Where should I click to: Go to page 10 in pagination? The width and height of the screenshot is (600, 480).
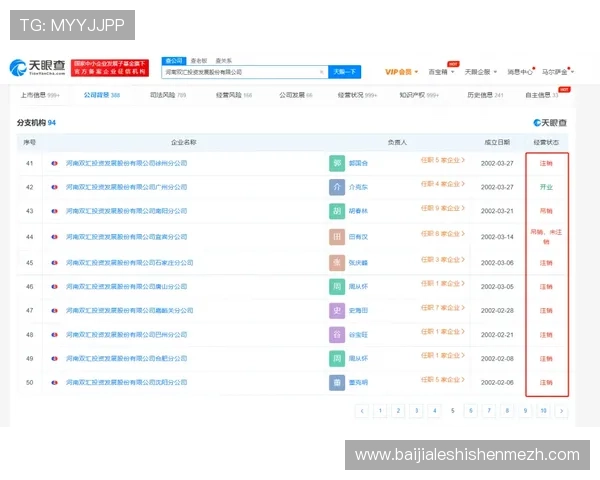click(543, 411)
